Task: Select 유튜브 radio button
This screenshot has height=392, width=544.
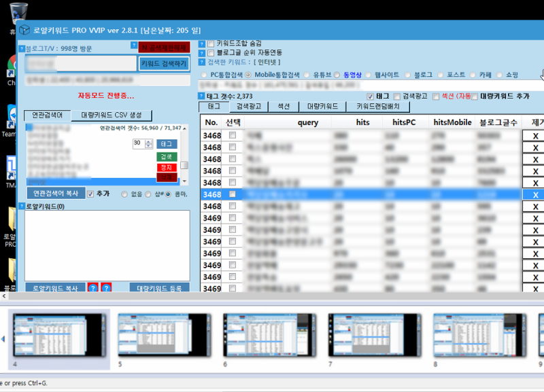Action: coord(307,75)
